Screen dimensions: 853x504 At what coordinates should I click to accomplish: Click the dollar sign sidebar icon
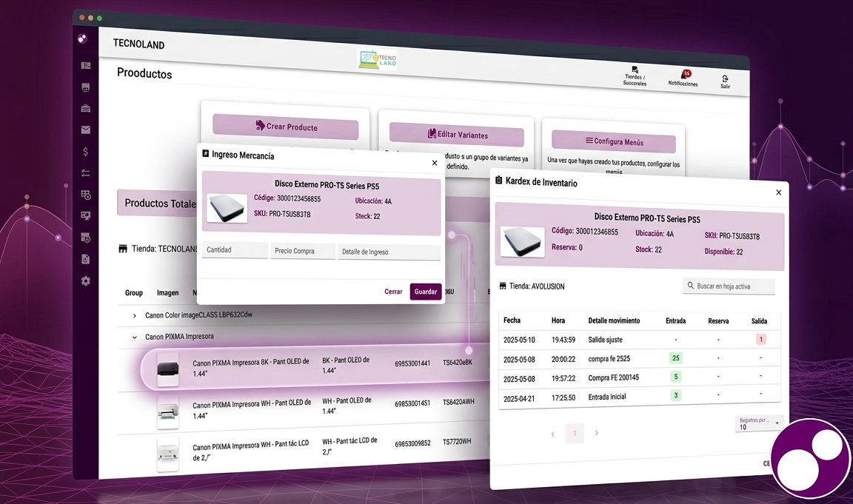pos(86,152)
